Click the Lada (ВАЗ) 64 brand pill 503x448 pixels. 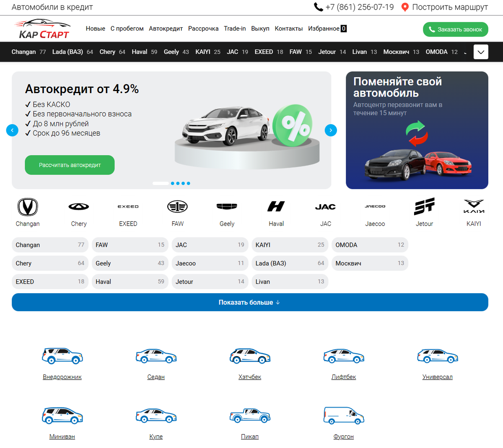[x=290, y=263]
